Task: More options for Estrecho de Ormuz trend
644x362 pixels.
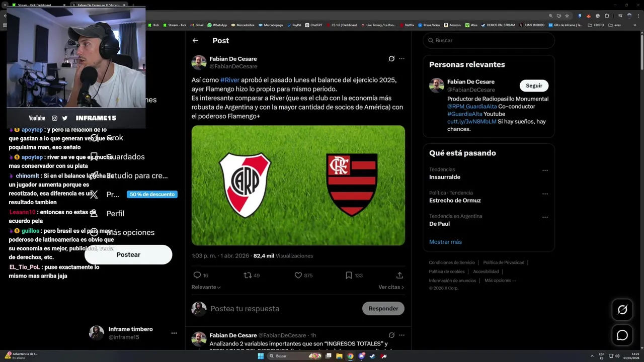Action: pyautogui.click(x=545, y=194)
